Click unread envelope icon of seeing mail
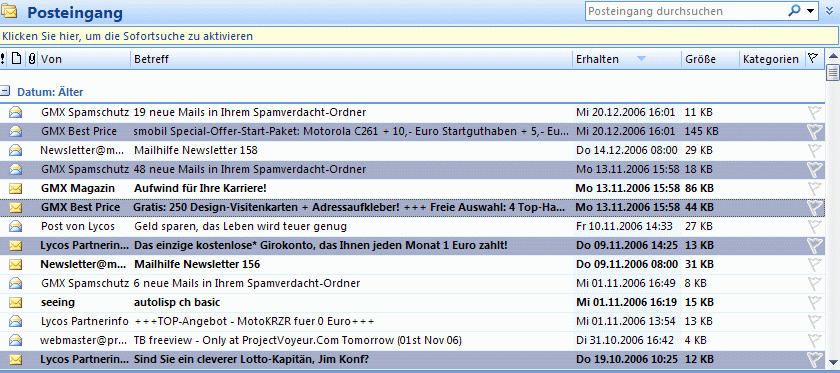Viewport: 840px width, 373px height. coord(16,302)
